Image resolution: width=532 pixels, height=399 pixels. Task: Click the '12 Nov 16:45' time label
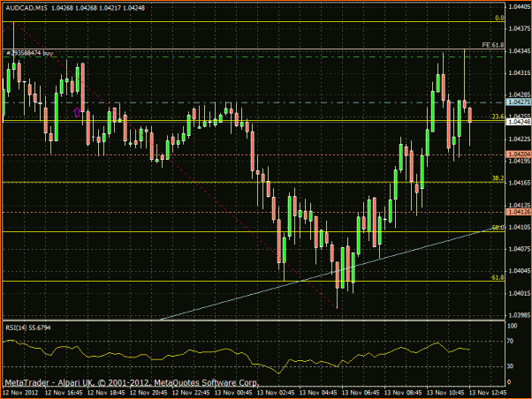[64, 393]
